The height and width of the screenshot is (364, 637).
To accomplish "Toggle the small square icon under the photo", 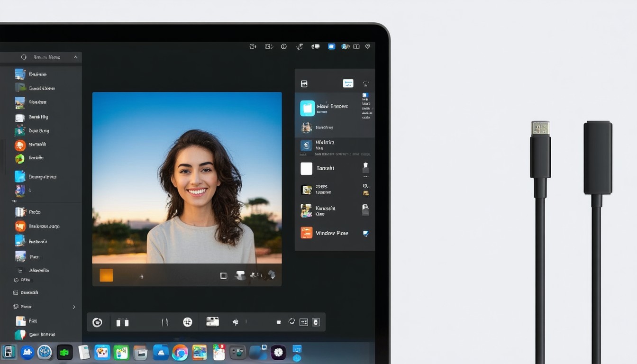I will tap(223, 275).
